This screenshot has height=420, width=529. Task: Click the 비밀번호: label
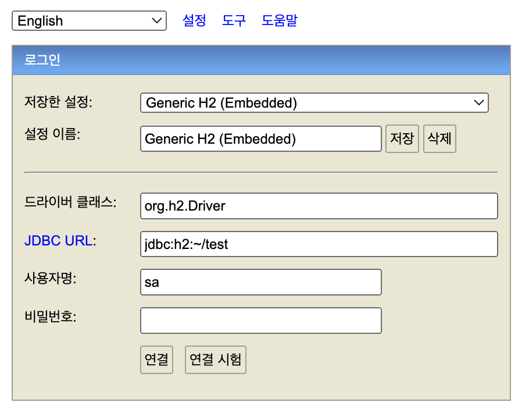click(51, 316)
